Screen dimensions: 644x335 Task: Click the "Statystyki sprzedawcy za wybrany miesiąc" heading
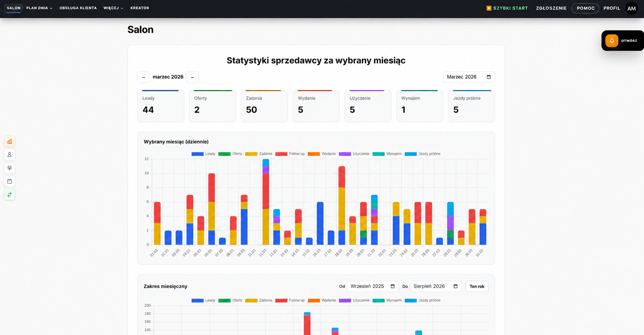coord(316,60)
